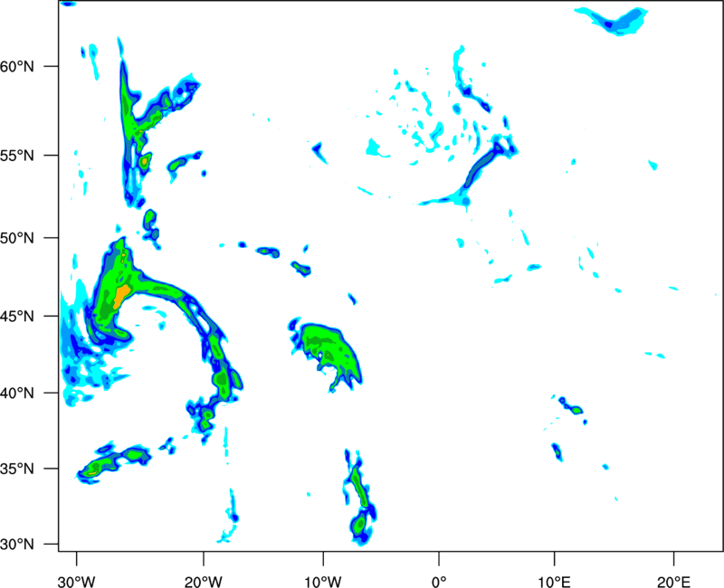
Task: Click the 0° longitude label
Action: pos(439,582)
